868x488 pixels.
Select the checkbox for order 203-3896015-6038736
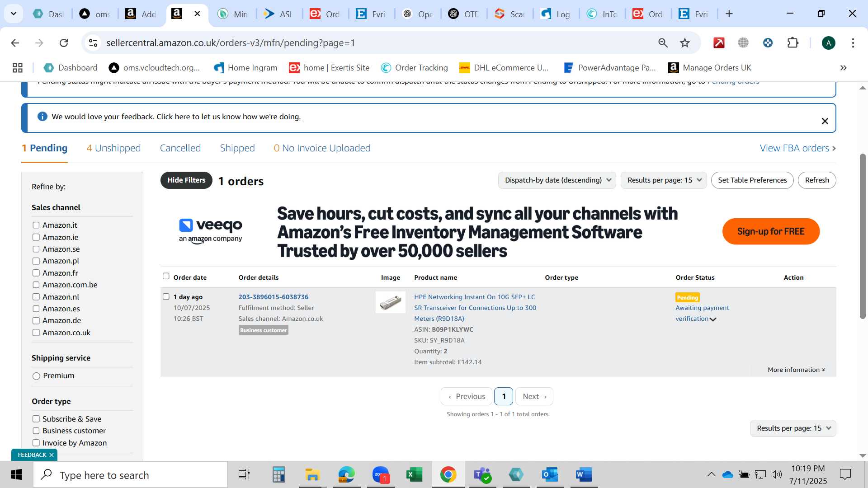pos(166,297)
